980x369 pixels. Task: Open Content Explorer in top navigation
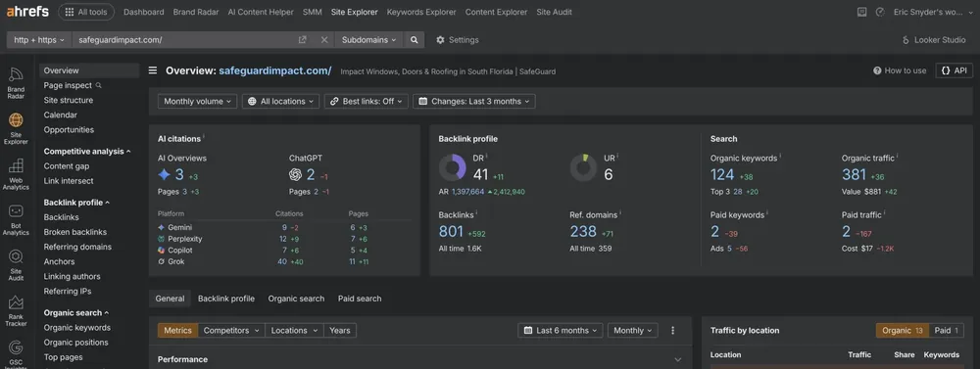click(x=496, y=12)
